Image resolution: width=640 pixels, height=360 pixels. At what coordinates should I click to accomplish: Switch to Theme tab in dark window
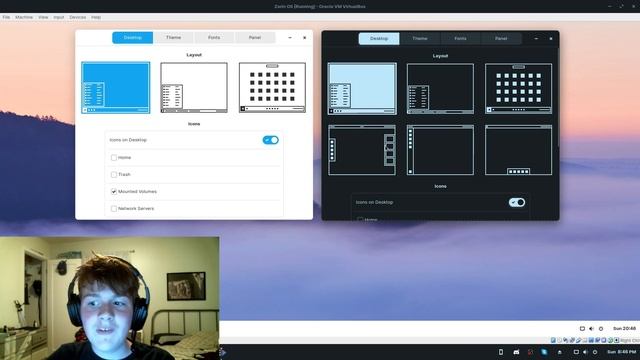coord(420,38)
